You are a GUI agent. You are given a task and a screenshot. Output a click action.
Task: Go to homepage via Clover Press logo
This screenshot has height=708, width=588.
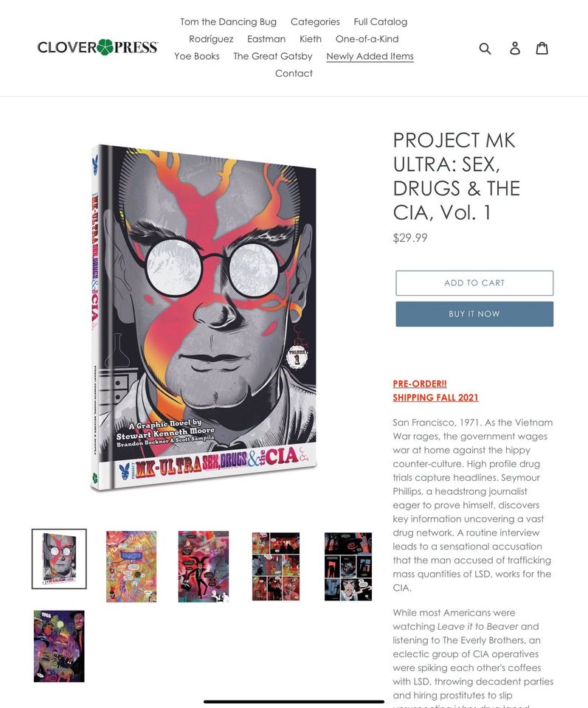(97, 47)
